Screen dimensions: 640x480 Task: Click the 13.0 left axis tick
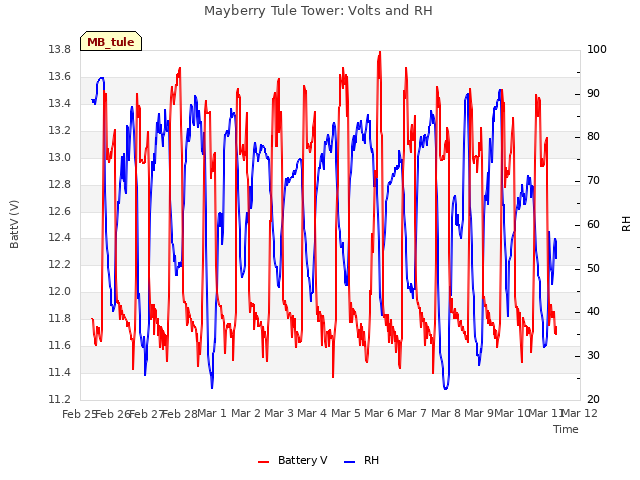point(60,157)
